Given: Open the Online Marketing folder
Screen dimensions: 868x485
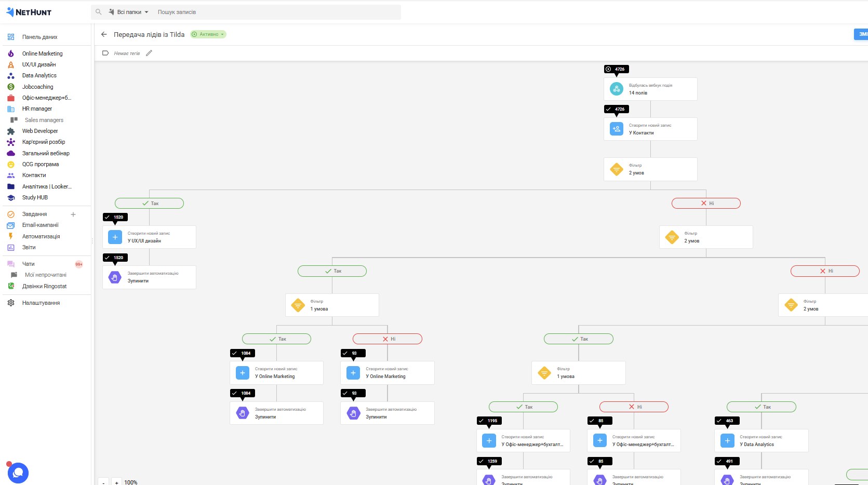Looking at the screenshot, I should tap(42, 53).
